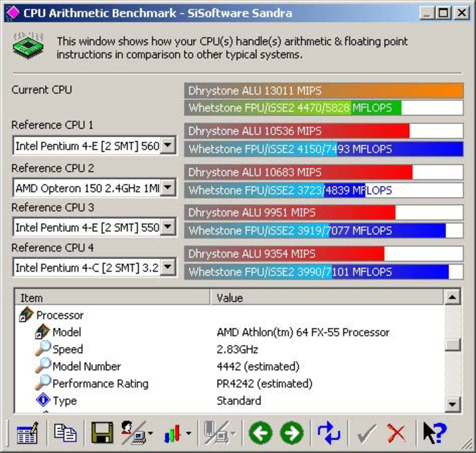Viewport: 476px width, 453px height.
Task: Open the Reference CPU 1 dropdown arrow
Action: (168, 145)
